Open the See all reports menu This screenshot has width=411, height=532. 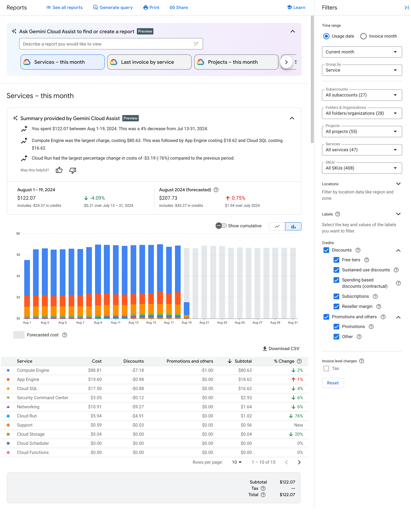64,7
